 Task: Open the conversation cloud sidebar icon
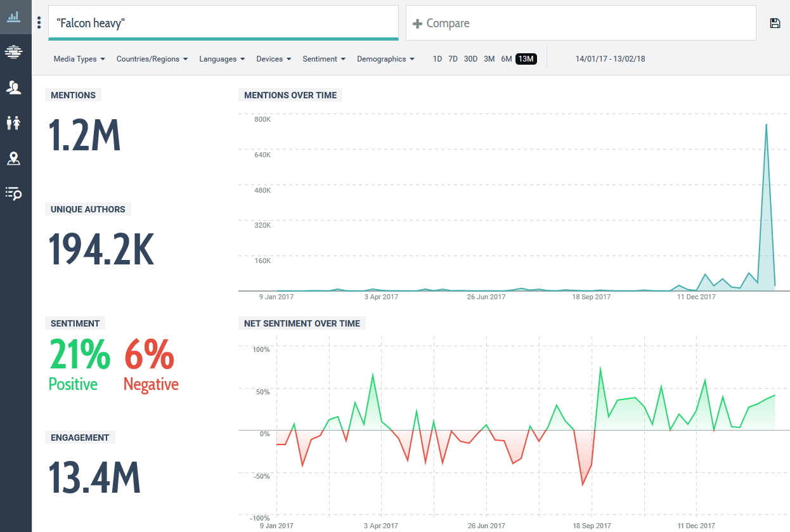[x=13, y=52]
